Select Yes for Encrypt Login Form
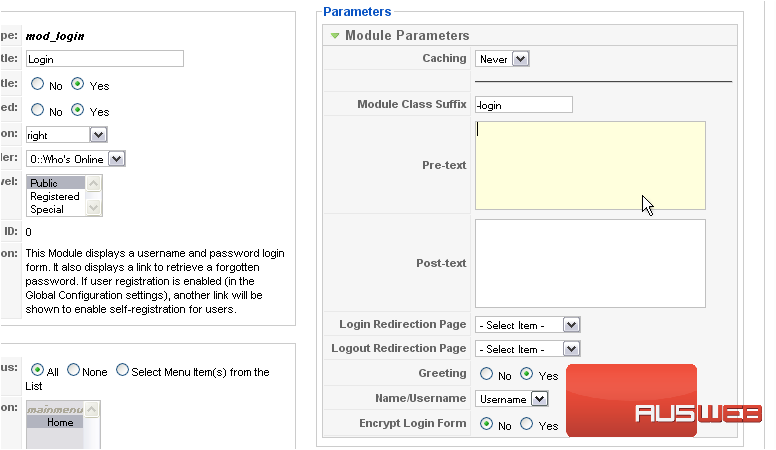 click(526, 424)
